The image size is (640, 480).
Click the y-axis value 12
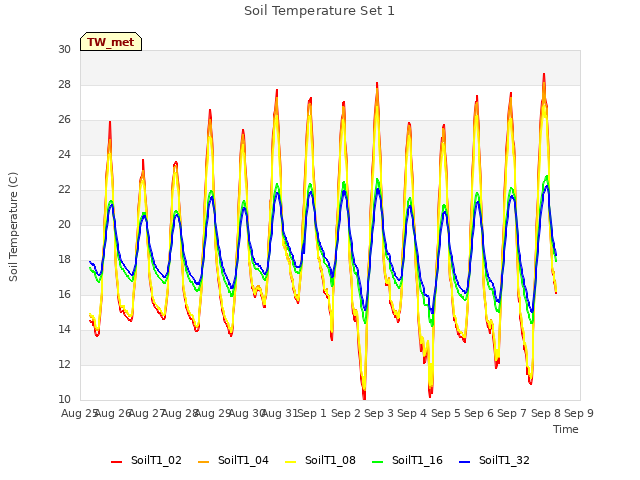(64, 364)
